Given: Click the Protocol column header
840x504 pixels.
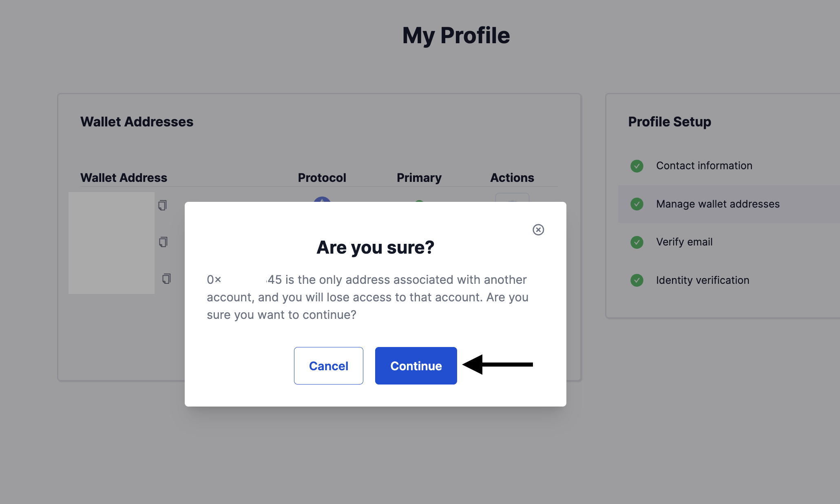Looking at the screenshot, I should [322, 178].
